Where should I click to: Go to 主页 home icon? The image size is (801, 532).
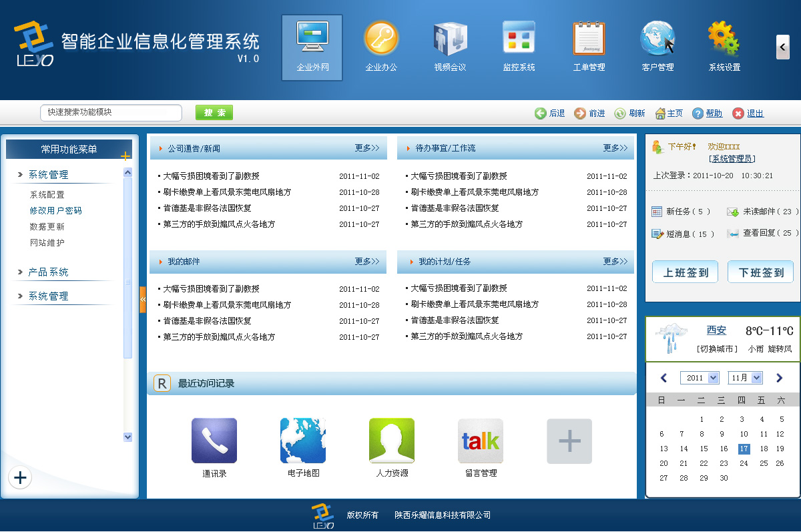pyautogui.click(x=660, y=113)
